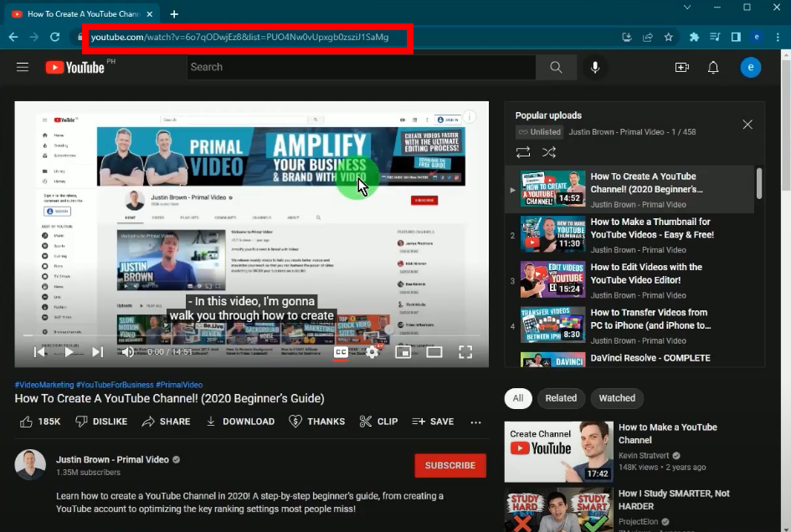Open the player settings gear
The image size is (791, 532).
[371, 352]
